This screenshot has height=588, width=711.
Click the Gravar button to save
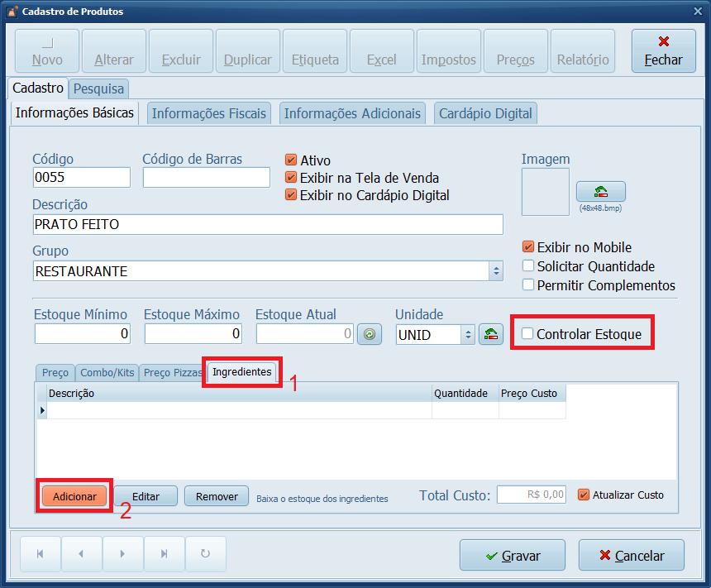pyautogui.click(x=512, y=556)
